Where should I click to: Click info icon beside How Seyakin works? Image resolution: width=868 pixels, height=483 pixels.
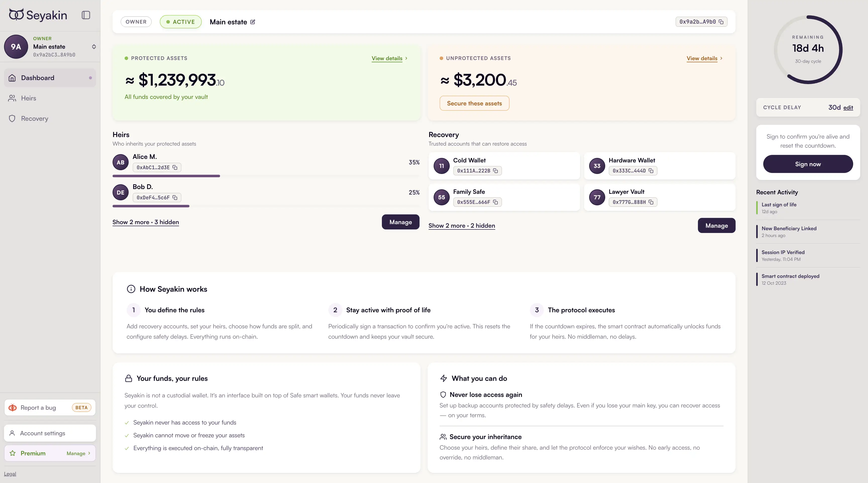point(131,289)
